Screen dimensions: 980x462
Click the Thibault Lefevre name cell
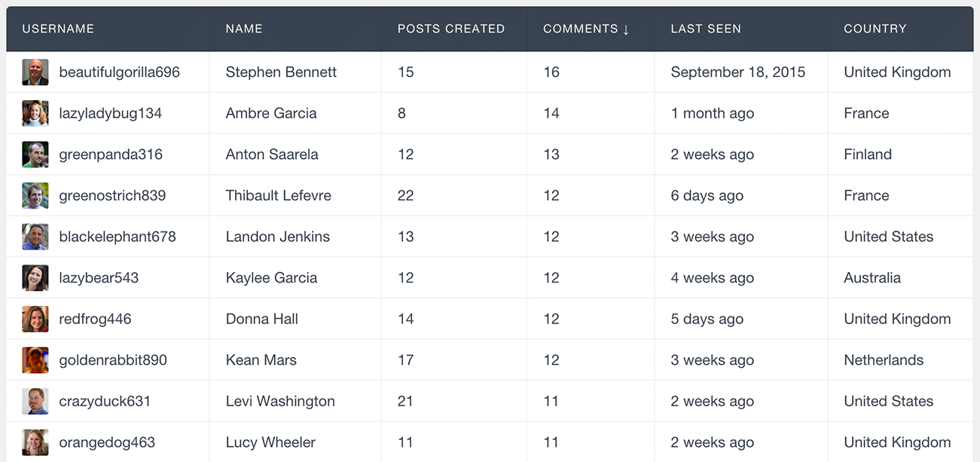[x=295, y=195]
